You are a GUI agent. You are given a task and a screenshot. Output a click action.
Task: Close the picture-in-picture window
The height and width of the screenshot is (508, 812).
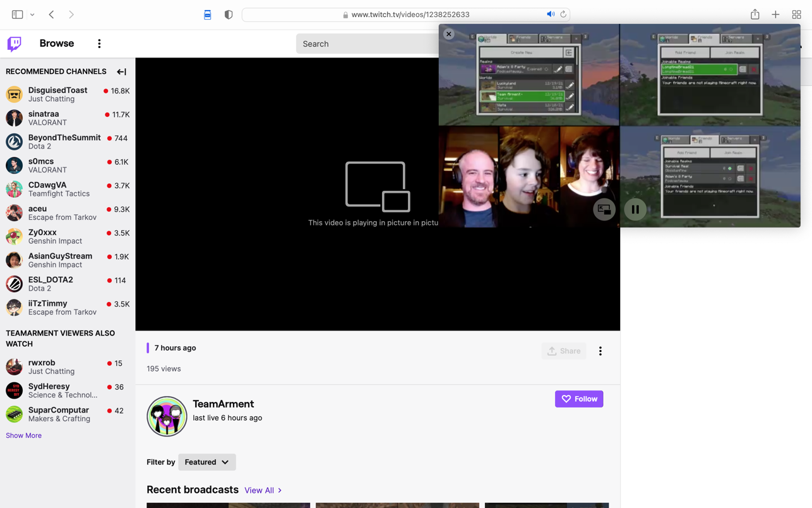448,34
